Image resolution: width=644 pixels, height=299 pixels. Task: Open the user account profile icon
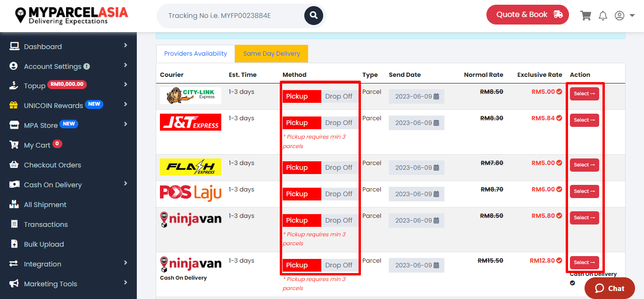(x=619, y=16)
